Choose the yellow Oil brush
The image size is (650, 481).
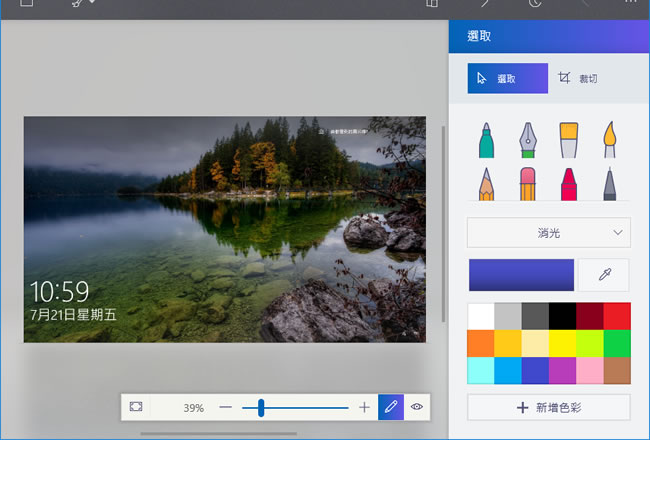[568, 140]
